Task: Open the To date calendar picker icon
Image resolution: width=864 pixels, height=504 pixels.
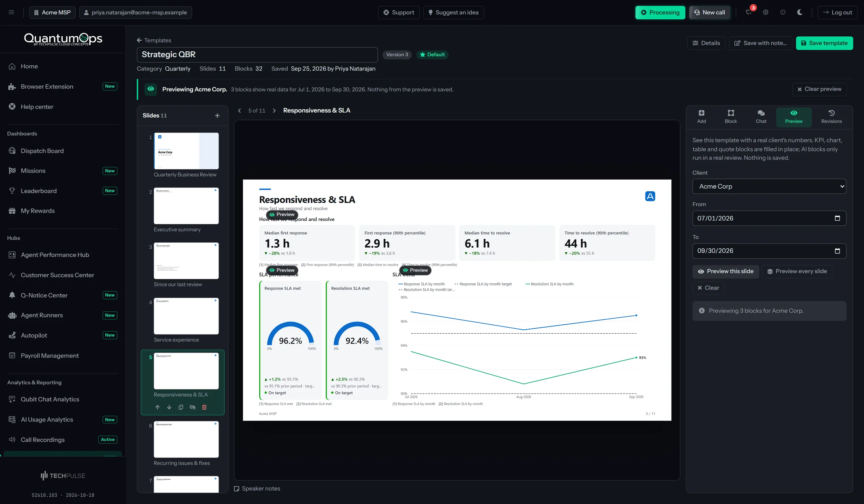Action: (837, 251)
